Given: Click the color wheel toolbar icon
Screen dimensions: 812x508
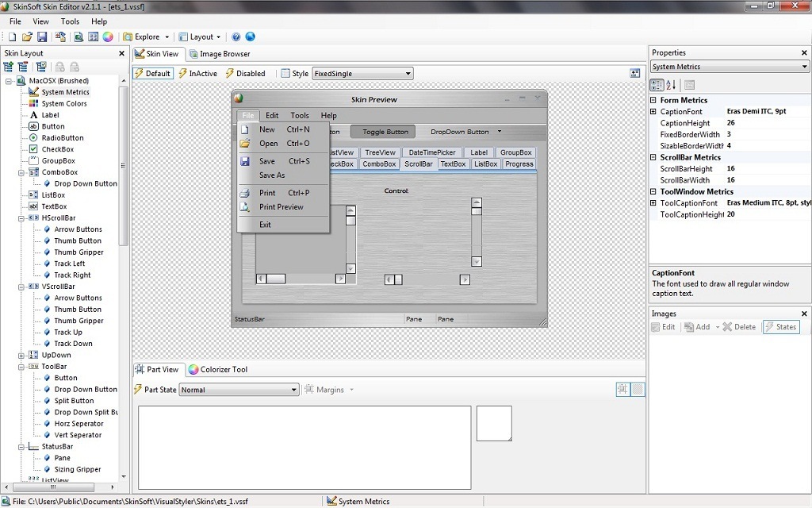Looking at the screenshot, I should [108, 37].
